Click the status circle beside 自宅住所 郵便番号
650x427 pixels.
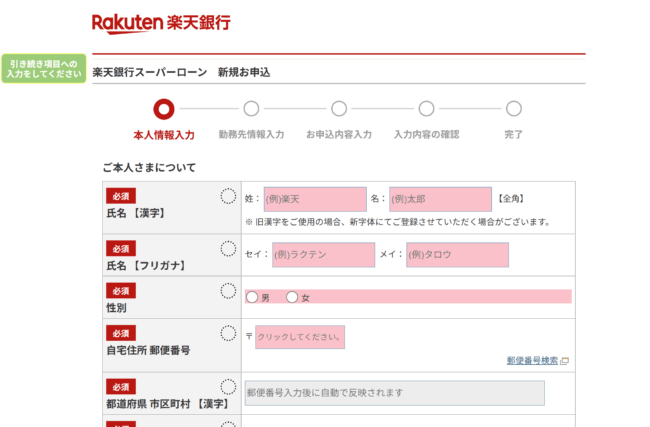pos(228,333)
